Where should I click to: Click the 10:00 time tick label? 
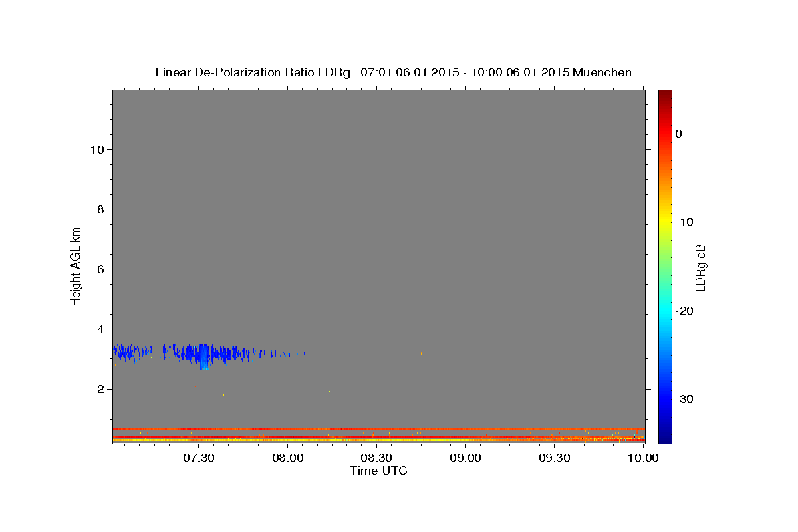tap(642, 458)
